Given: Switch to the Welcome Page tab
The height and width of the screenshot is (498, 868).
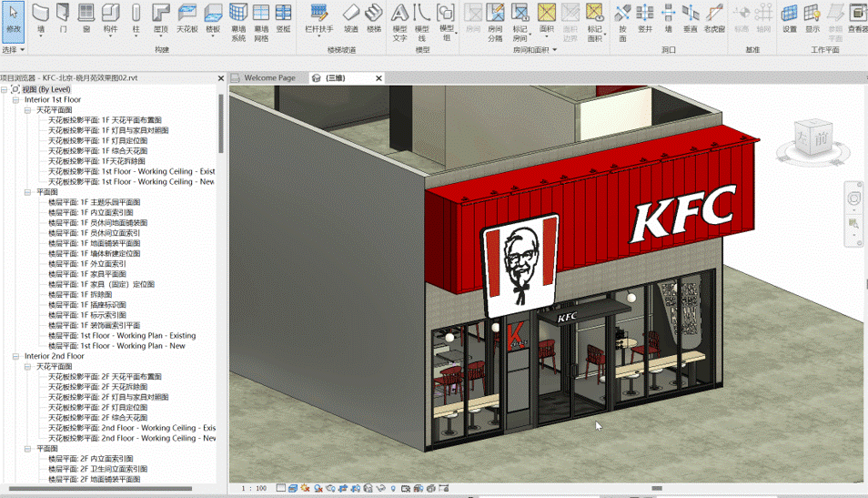Looking at the screenshot, I should tap(269, 78).
